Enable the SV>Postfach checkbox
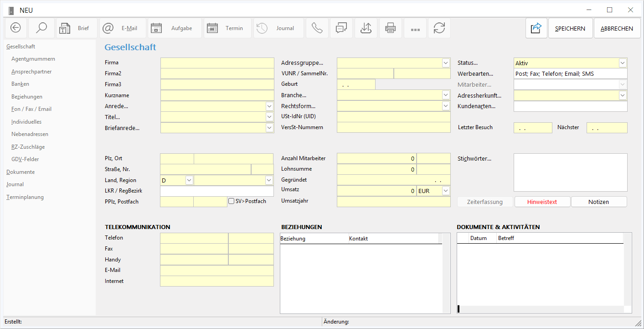 pos(232,201)
